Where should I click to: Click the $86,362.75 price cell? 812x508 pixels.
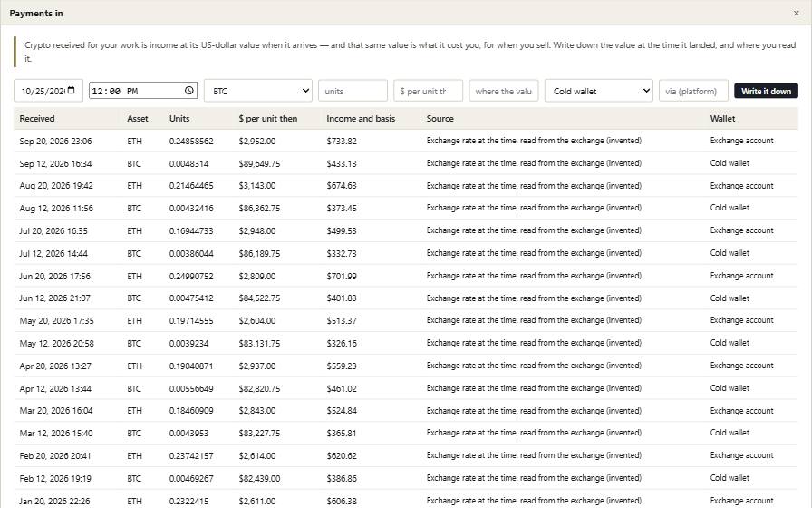point(259,208)
